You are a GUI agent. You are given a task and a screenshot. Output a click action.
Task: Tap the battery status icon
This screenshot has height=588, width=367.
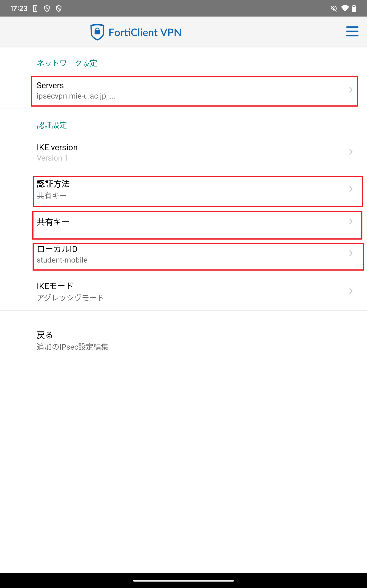tap(354, 8)
